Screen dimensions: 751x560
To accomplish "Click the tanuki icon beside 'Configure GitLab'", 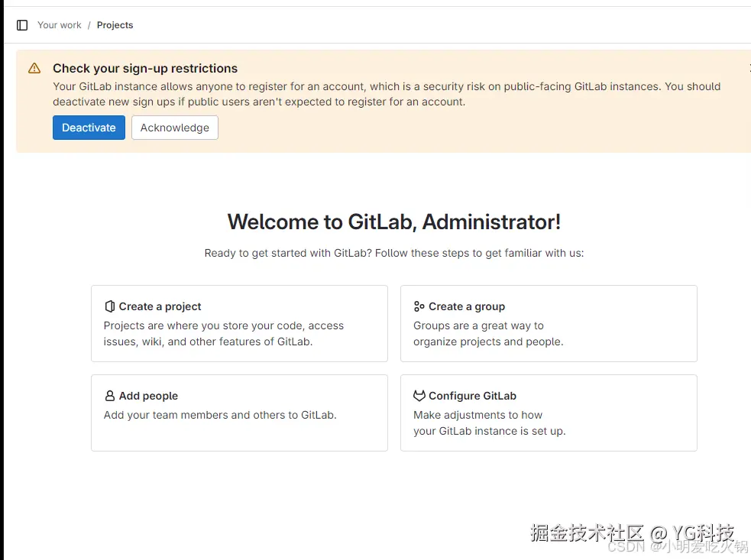I will [x=419, y=396].
